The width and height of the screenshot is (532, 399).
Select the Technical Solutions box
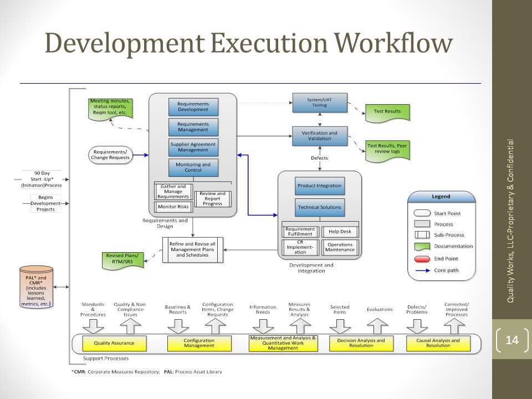tap(320, 207)
